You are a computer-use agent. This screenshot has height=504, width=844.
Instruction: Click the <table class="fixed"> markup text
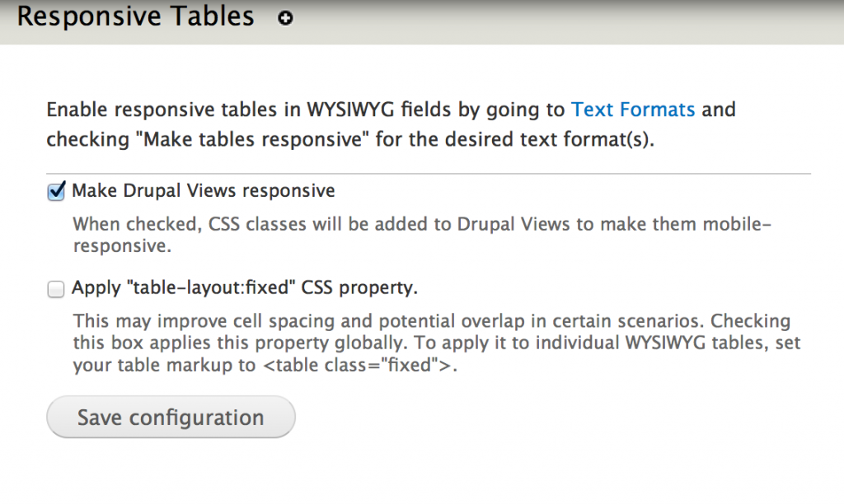[359, 366]
